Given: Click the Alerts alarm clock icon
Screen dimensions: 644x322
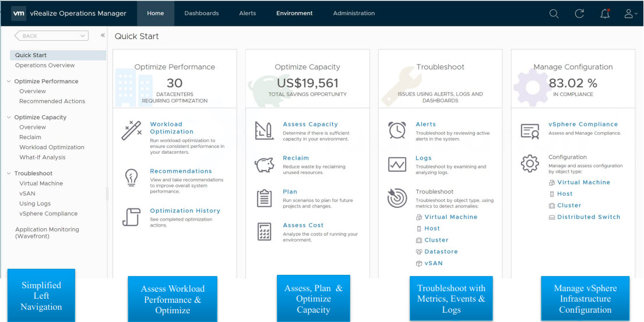Looking at the screenshot, I should (397, 130).
